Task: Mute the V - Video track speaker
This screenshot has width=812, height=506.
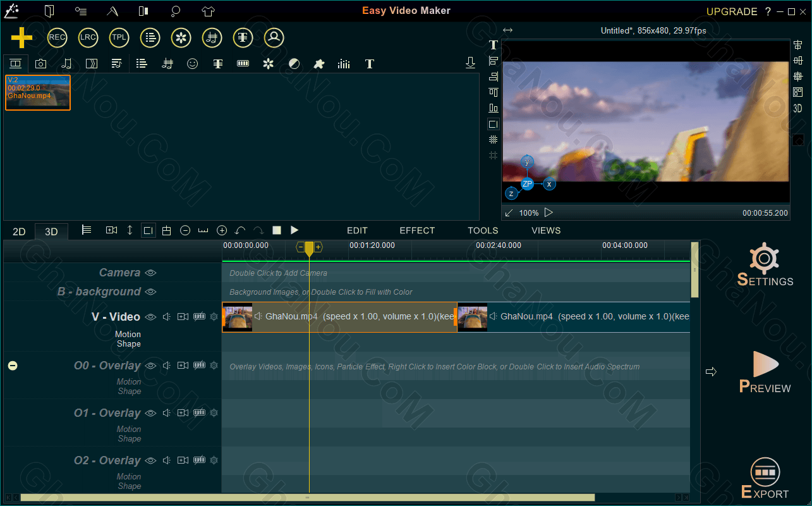Action: pyautogui.click(x=167, y=317)
